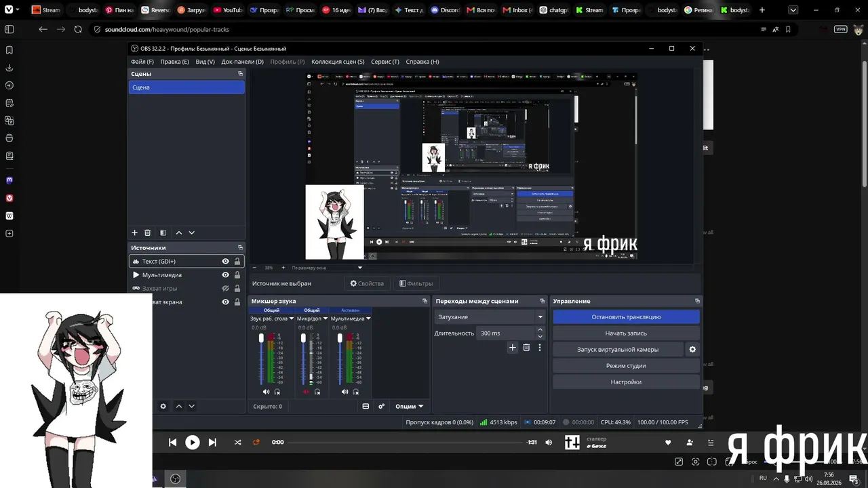Click Остановить трансляцию button
868x488 pixels.
point(626,317)
